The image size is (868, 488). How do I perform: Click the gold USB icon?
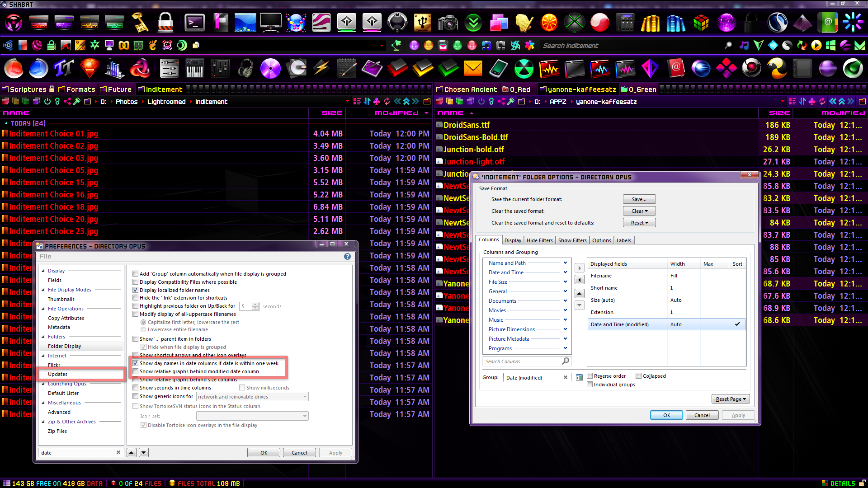pos(422,22)
